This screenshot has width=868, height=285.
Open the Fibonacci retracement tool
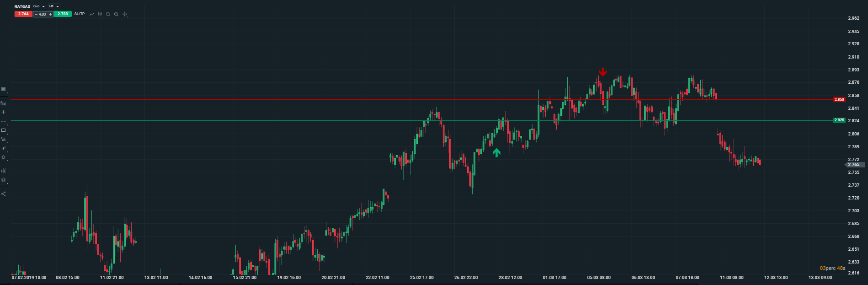pyautogui.click(x=3, y=139)
